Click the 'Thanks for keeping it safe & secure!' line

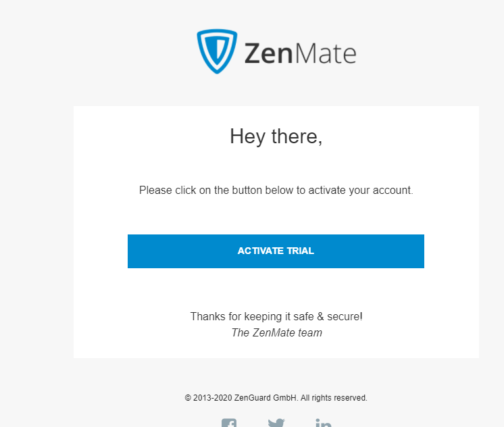pyautogui.click(x=276, y=316)
